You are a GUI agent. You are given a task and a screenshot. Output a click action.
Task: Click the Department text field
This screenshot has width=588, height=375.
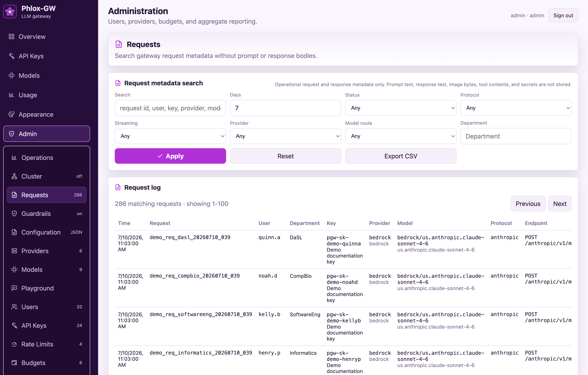[x=516, y=136]
